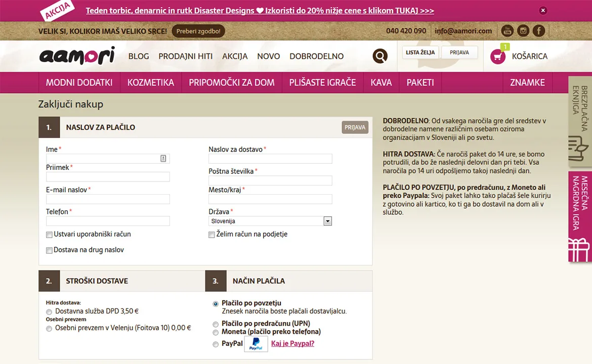Click the Naslov za dostavo field

(270, 158)
